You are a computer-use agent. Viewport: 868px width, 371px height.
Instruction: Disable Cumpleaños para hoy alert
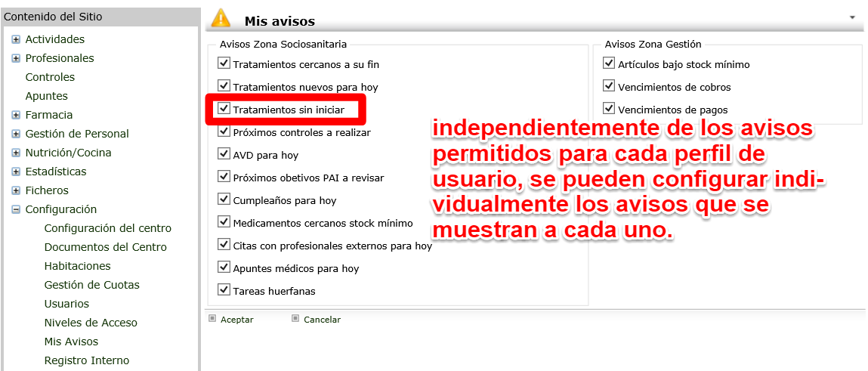[x=224, y=199]
